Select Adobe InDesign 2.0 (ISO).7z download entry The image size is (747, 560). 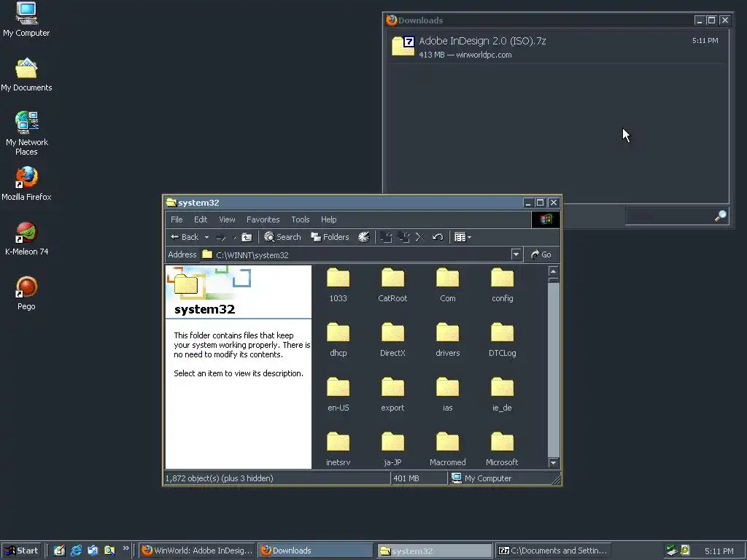click(557, 47)
